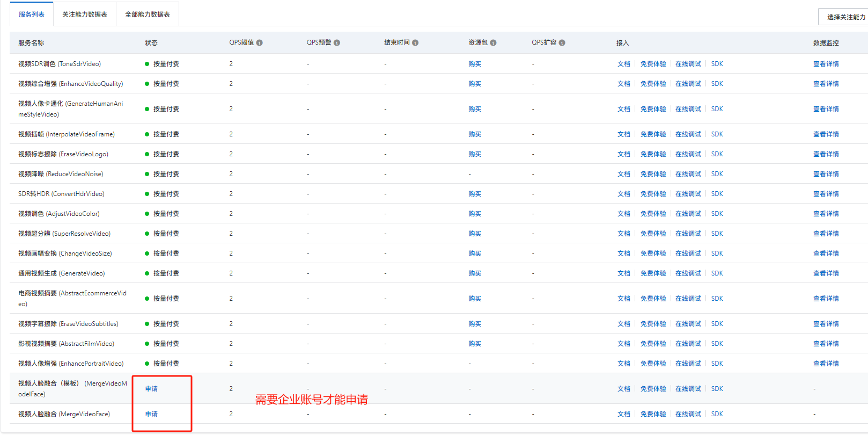This screenshot has height=442, width=868.
Task: Click 购买 for 视频人像卡通化 row
Action: pyautogui.click(x=475, y=109)
